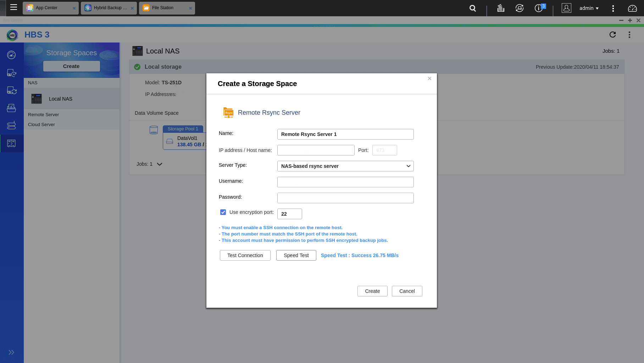Open event notifications icon with badge
Screen dimensions: 644x363
coord(539,8)
